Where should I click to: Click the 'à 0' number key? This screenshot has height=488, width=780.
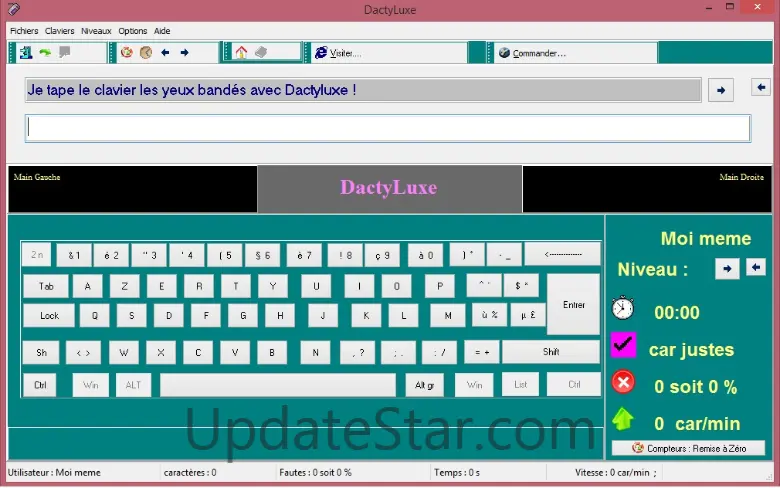(425, 255)
